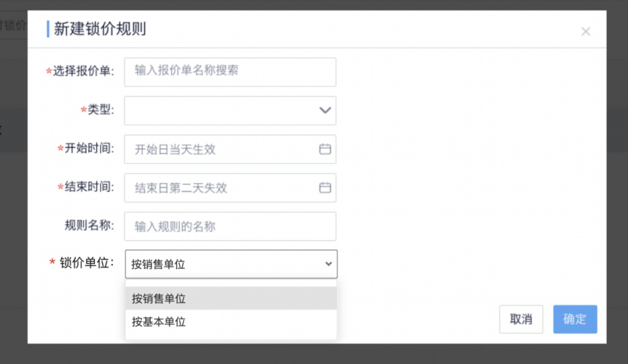Collapse the 锁价单位 dropdown arrow
This screenshot has width=628, height=364.
[x=328, y=264]
